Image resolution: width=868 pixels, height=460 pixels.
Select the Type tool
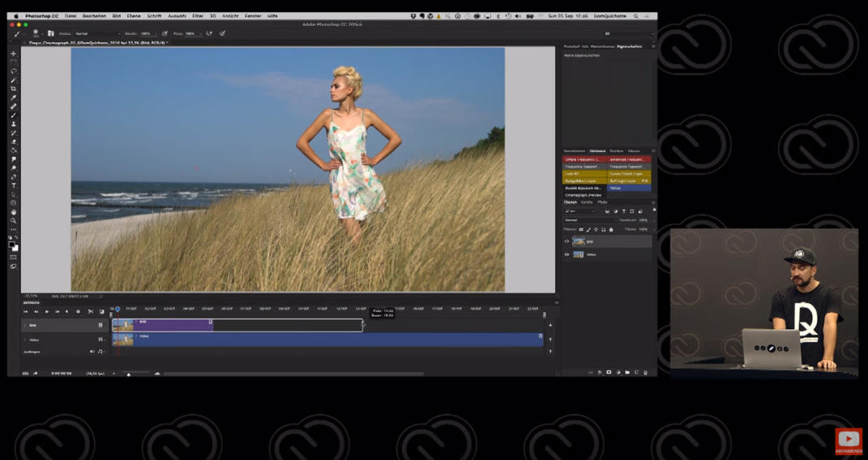[x=13, y=185]
